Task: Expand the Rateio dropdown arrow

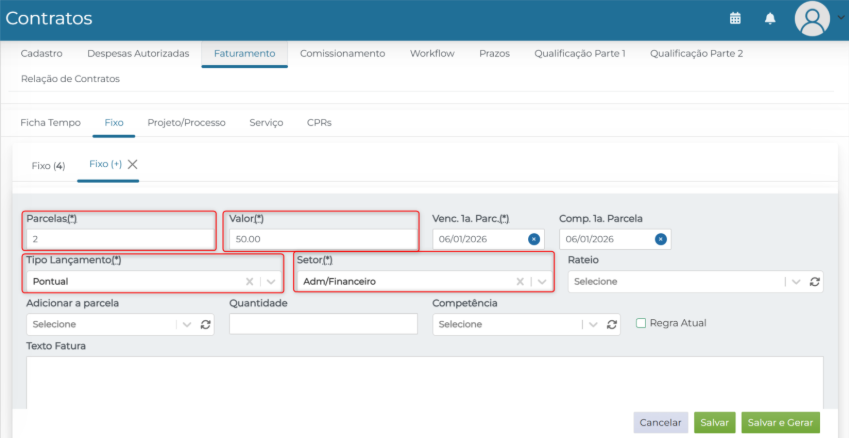Action: pyautogui.click(x=795, y=282)
